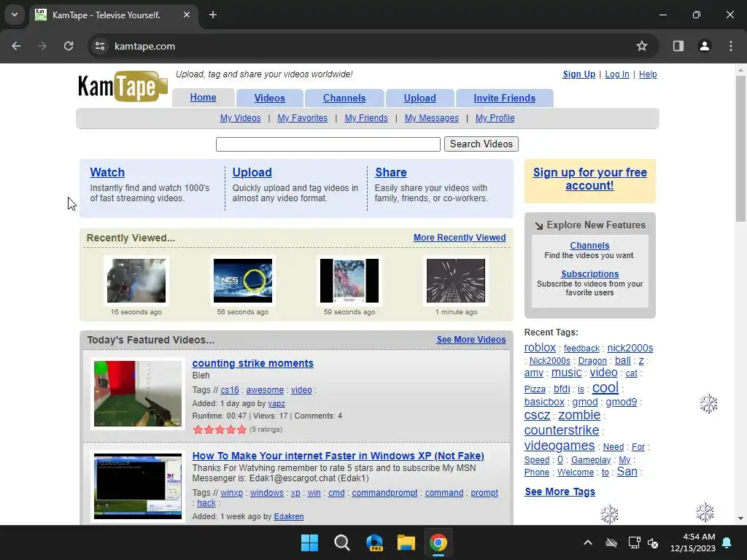
Task: Open uploader yapz's profile
Action: [276, 404]
